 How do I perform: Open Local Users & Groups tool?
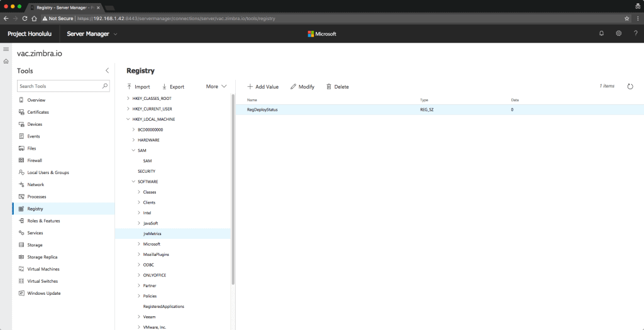pos(48,172)
